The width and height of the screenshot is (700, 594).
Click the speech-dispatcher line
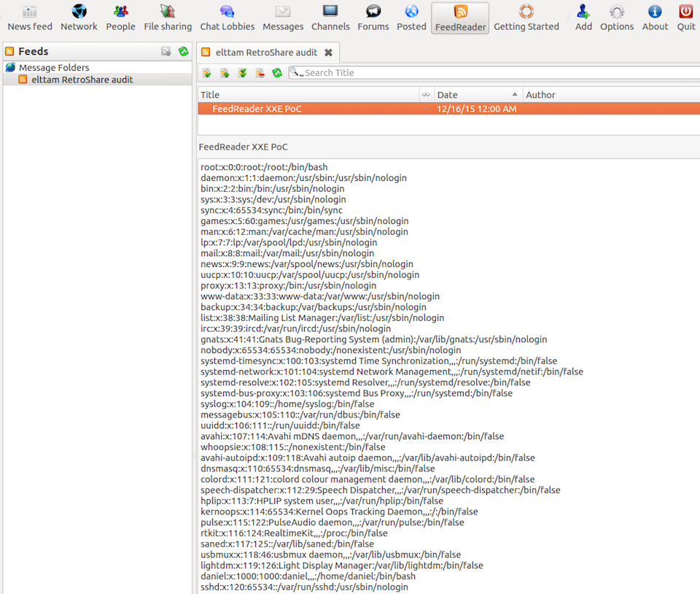click(381, 490)
